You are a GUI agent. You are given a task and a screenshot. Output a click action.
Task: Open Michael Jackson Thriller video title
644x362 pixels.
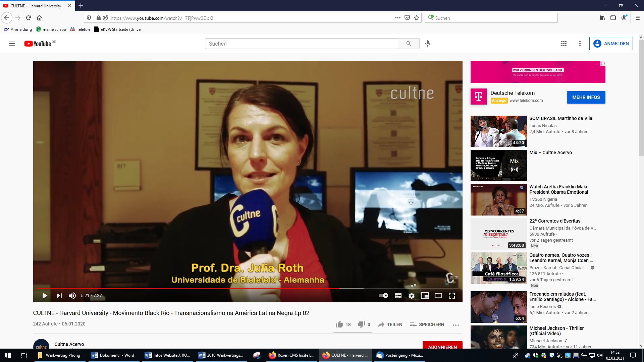coord(556,331)
